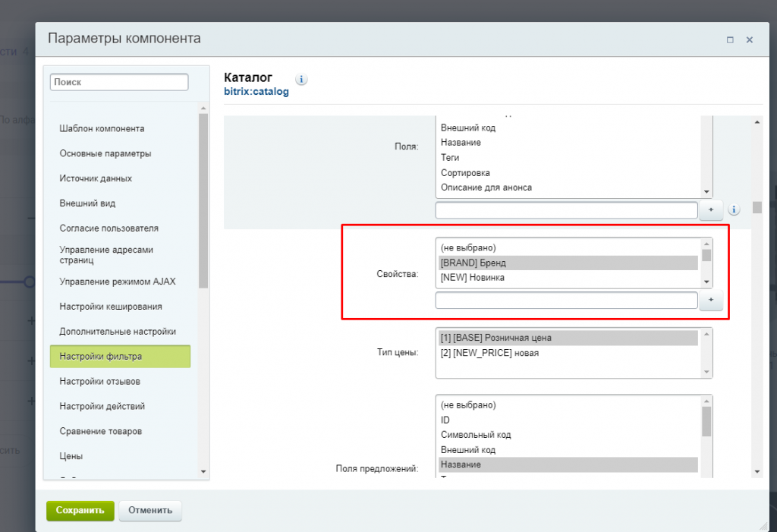Click the text input below Поля list
Viewport: 777px width, 532px height.
click(x=566, y=209)
